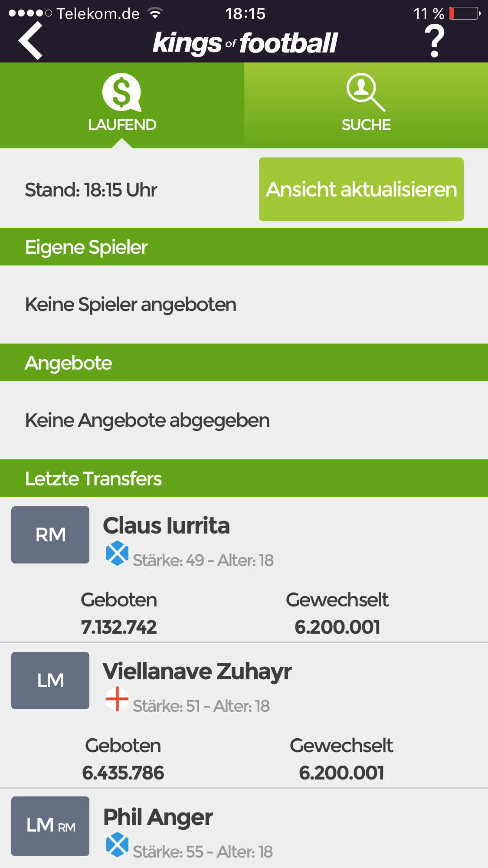Image resolution: width=488 pixels, height=868 pixels.
Task: Open player Claus Iurrita's name
Action: pos(166,525)
